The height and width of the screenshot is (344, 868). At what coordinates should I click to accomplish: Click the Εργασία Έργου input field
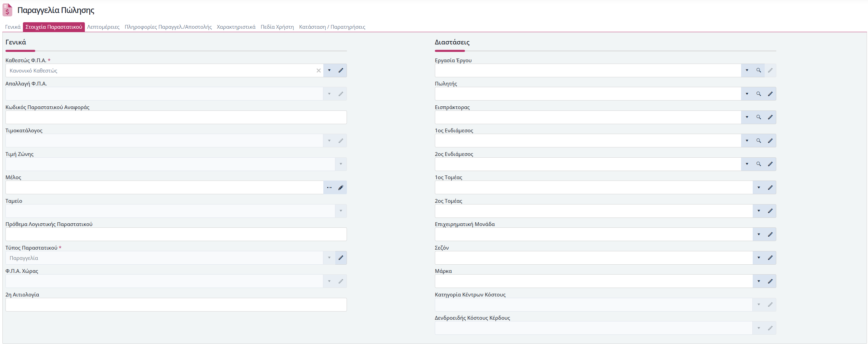[588, 70]
